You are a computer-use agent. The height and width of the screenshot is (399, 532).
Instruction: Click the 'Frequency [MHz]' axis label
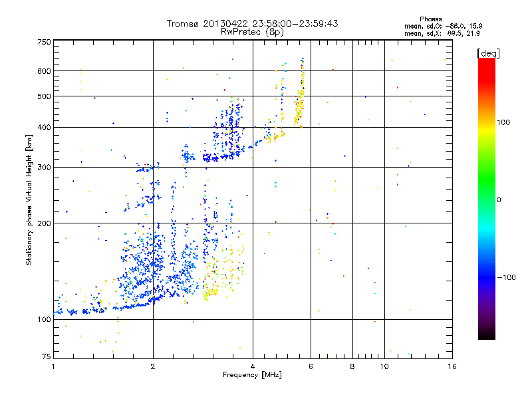(x=252, y=375)
